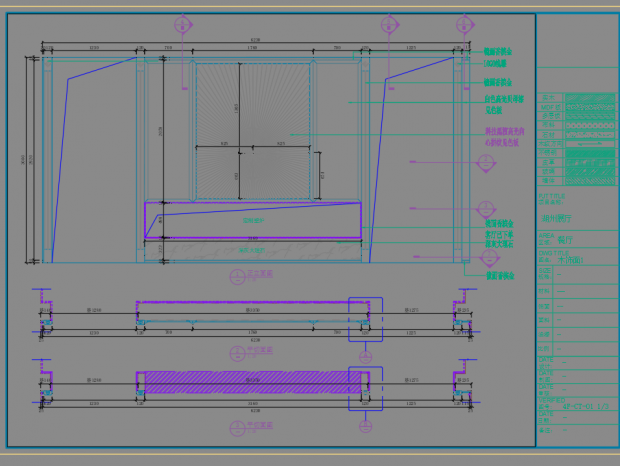Click the purple hatched bar in the lower plan
The width and height of the screenshot is (620, 466).
pyautogui.click(x=252, y=380)
